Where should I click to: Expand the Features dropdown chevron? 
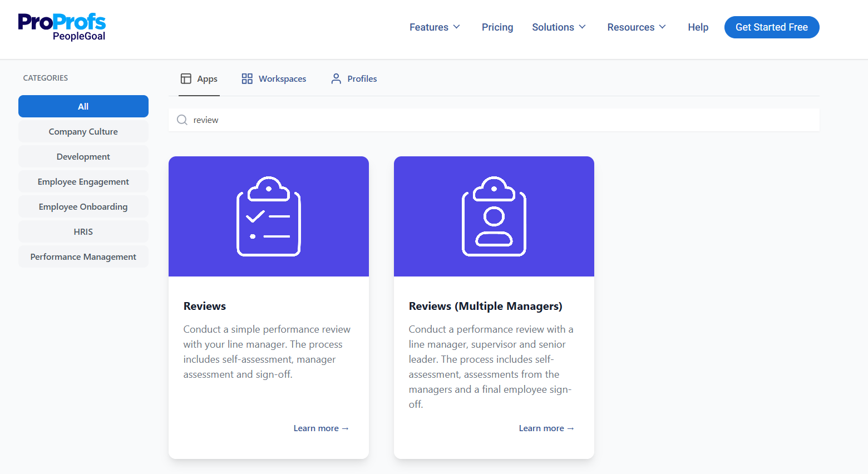pyautogui.click(x=457, y=27)
